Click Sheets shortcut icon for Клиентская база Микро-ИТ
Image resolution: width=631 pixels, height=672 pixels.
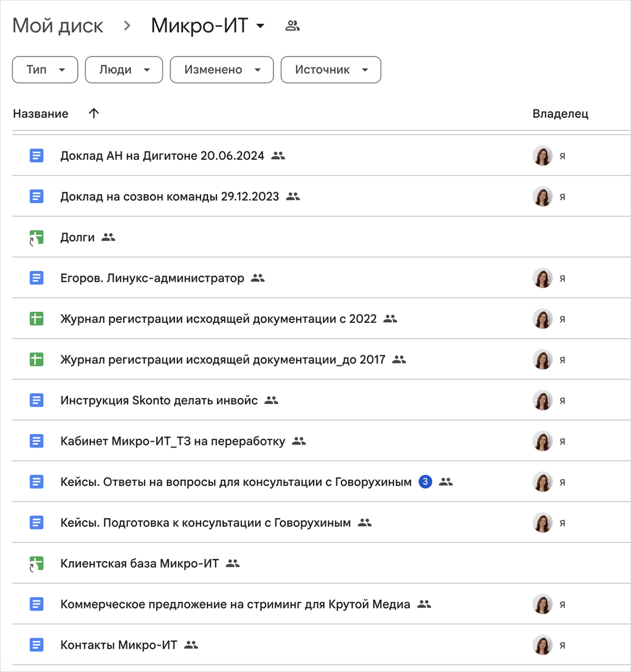(36, 564)
